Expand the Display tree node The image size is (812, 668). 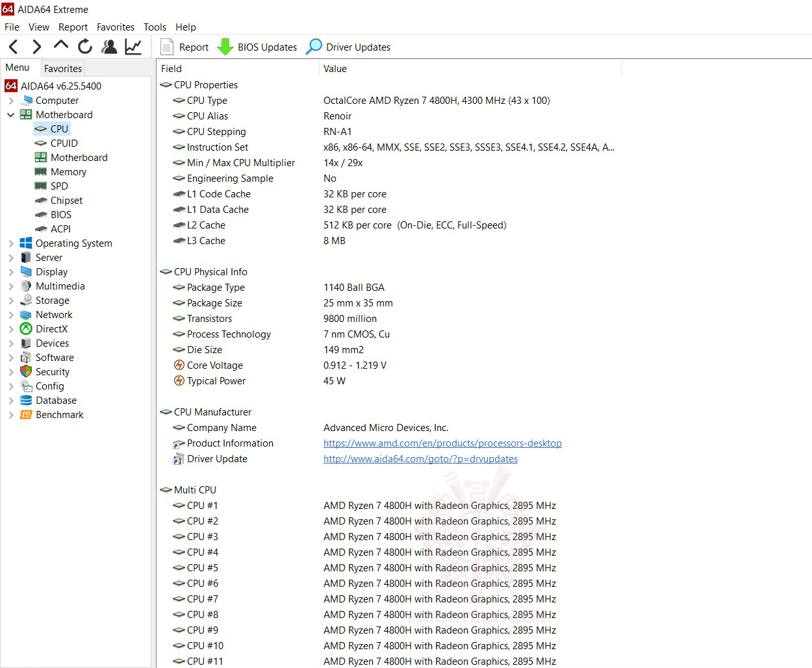pyautogui.click(x=11, y=272)
